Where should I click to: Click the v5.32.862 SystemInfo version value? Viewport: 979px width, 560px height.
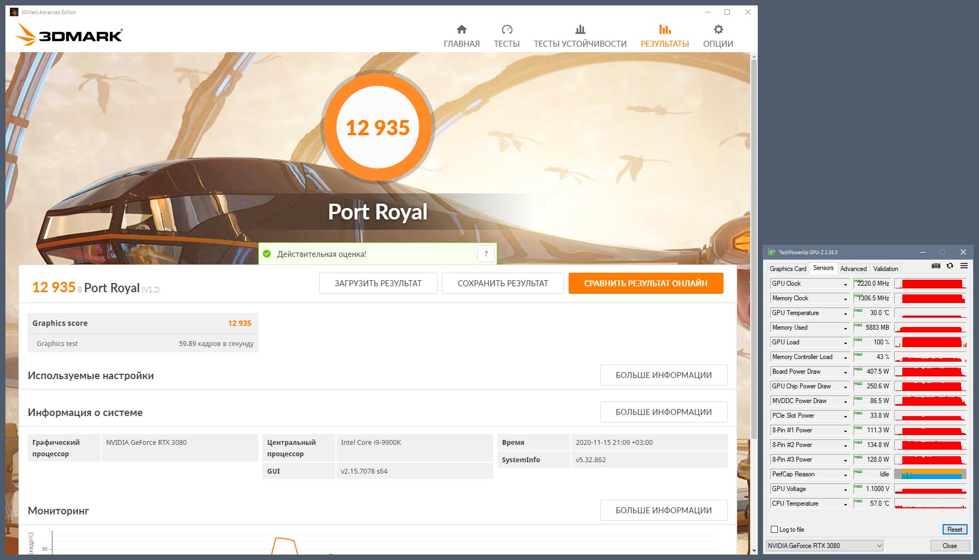[x=590, y=460]
